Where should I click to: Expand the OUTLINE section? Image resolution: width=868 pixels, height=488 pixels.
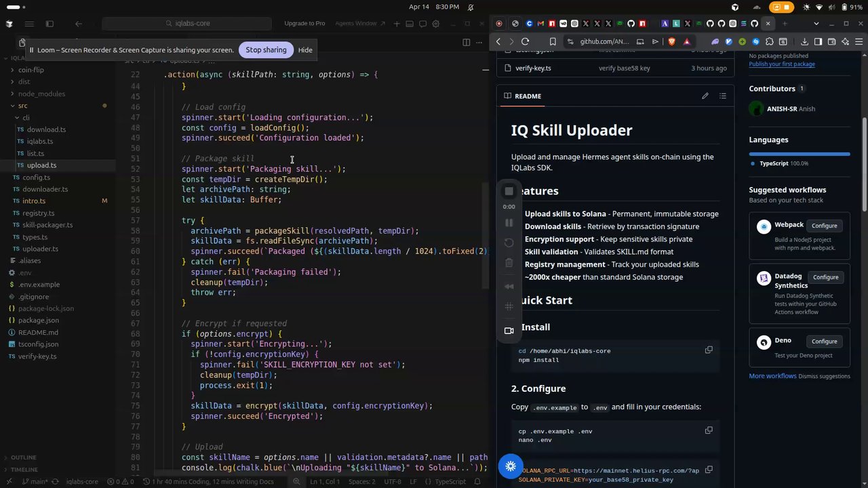tap(24, 457)
